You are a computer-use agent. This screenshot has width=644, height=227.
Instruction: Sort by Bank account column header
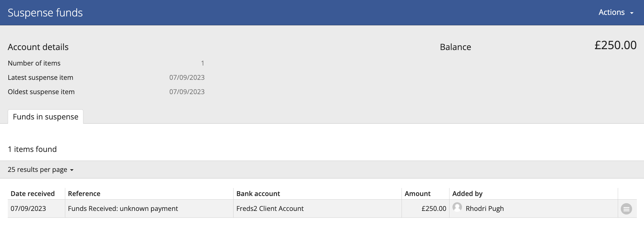click(x=258, y=194)
